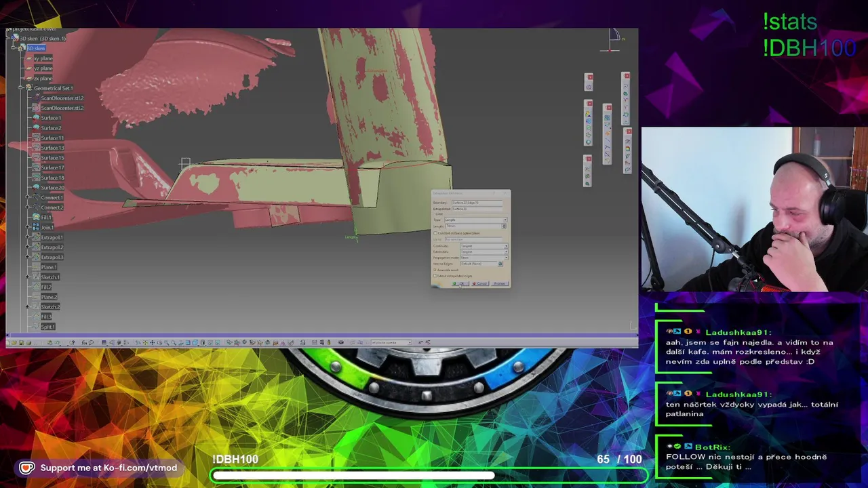Click the Zoom Out icon
This screenshot has width=868, height=488.
coord(174,342)
